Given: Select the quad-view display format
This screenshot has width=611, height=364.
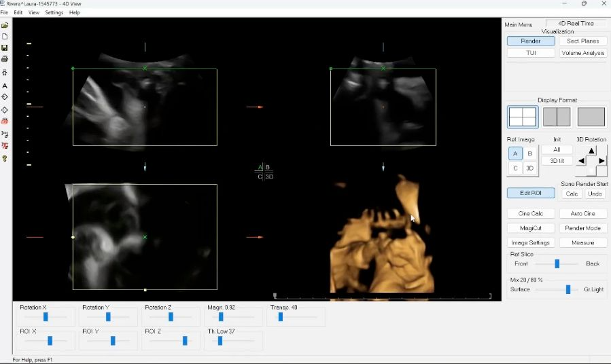Looking at the screenshot, I should pos(522,117).
